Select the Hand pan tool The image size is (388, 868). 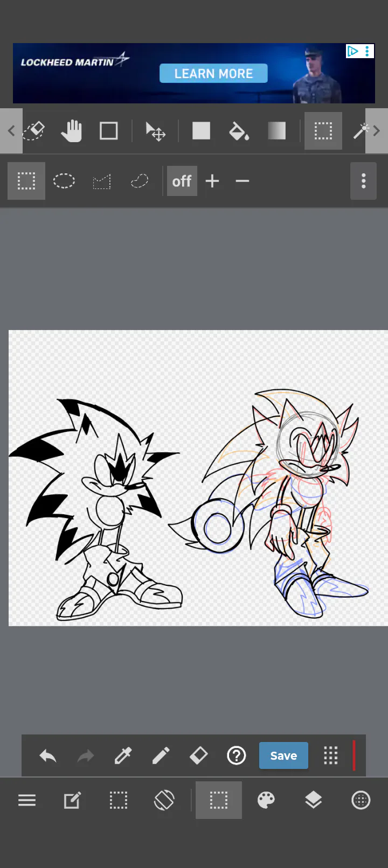click(71, 131)
